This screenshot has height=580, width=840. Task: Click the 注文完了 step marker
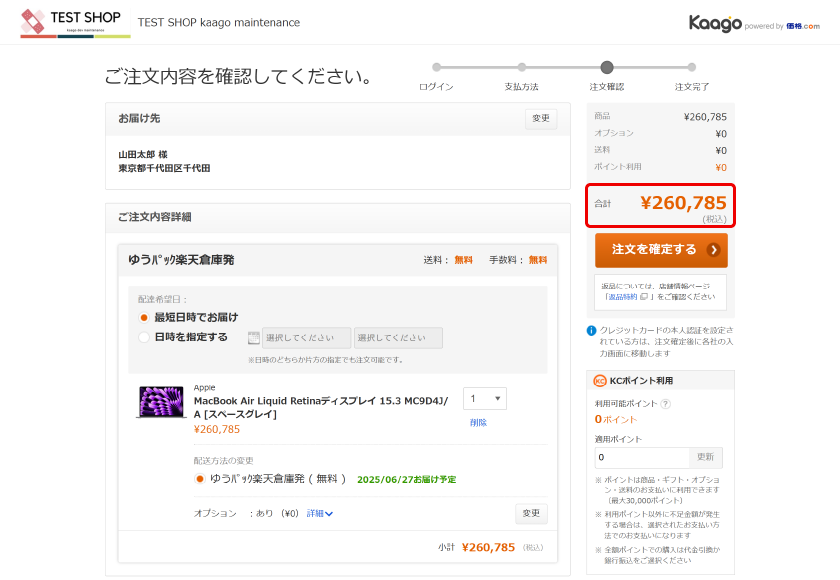click(x=692, y=67)
